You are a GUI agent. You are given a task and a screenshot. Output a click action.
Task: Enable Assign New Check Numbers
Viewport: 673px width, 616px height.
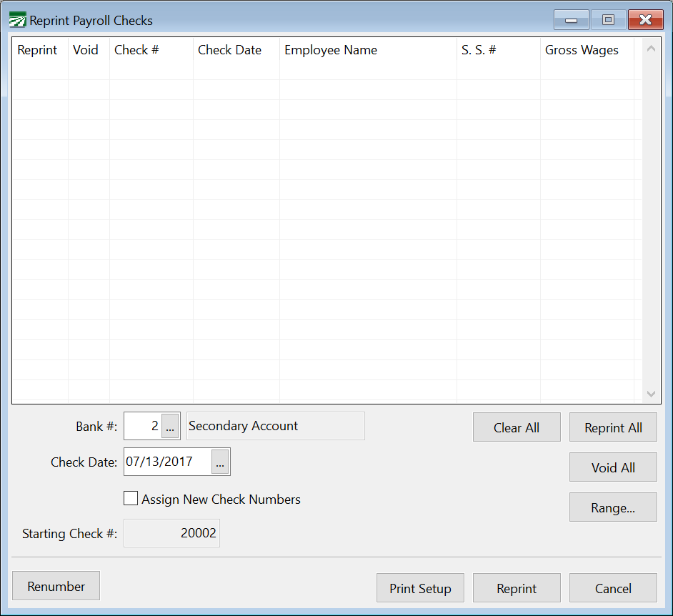pos(131,498)
